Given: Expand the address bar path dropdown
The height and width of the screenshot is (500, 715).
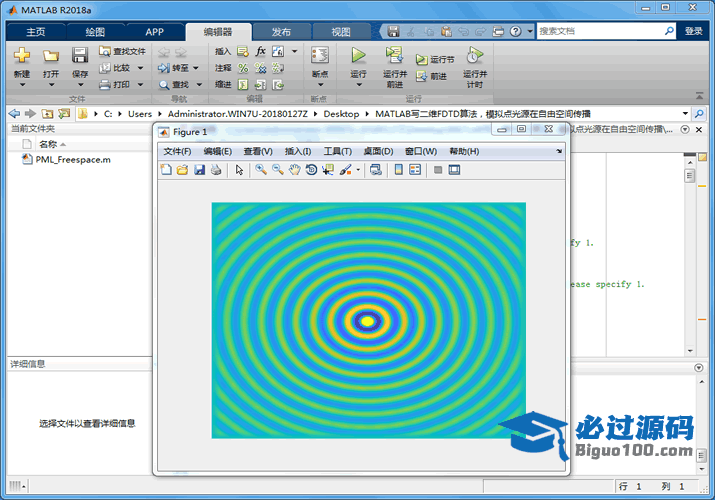Looking at the screenshot, I should 685,114.
